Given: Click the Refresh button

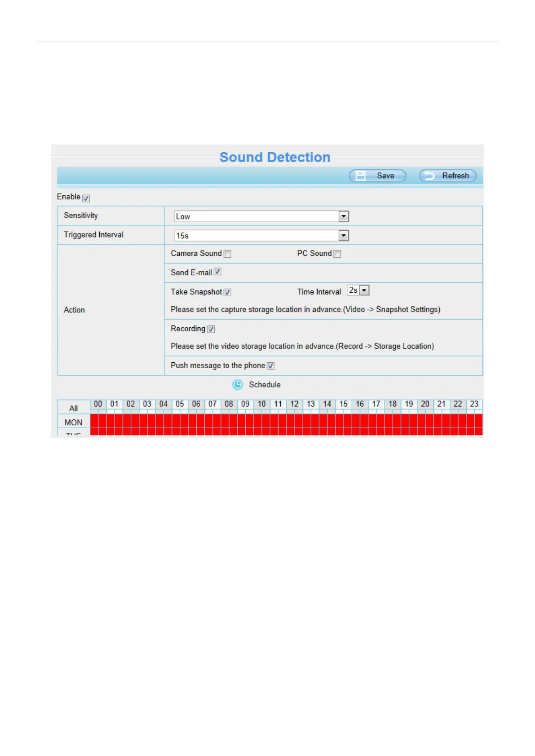Looking at the screenshot, I should 448,176.
